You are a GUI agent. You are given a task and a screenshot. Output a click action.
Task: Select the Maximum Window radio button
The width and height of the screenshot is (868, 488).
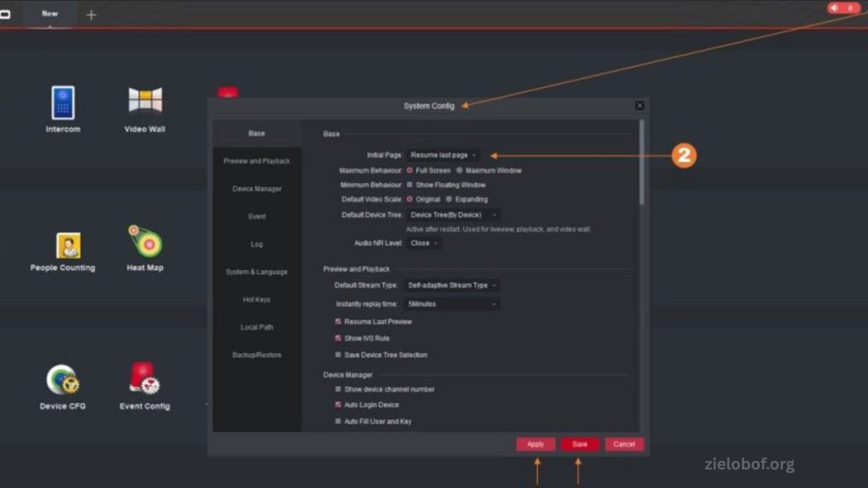point(460,170)
